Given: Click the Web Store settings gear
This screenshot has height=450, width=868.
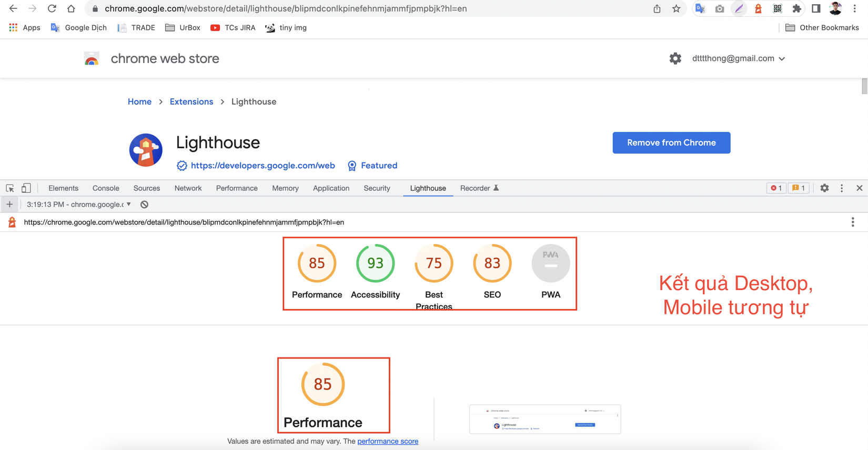Looking at the screenshot, I should pos(675,58).
